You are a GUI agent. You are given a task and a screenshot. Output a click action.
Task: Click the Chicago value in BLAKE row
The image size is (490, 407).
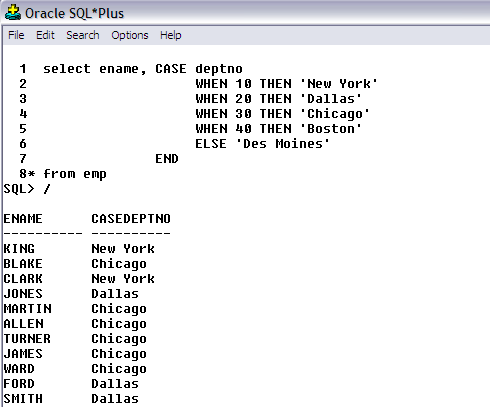119,264
